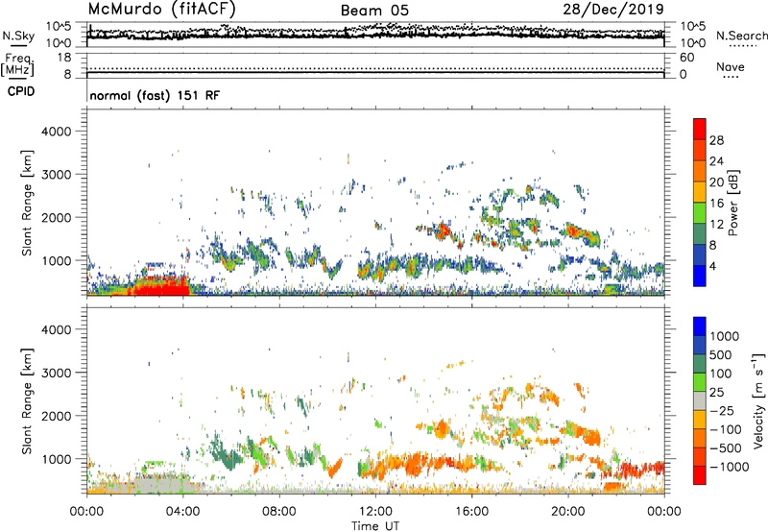Select the "CPID" label

click(21, 91)
